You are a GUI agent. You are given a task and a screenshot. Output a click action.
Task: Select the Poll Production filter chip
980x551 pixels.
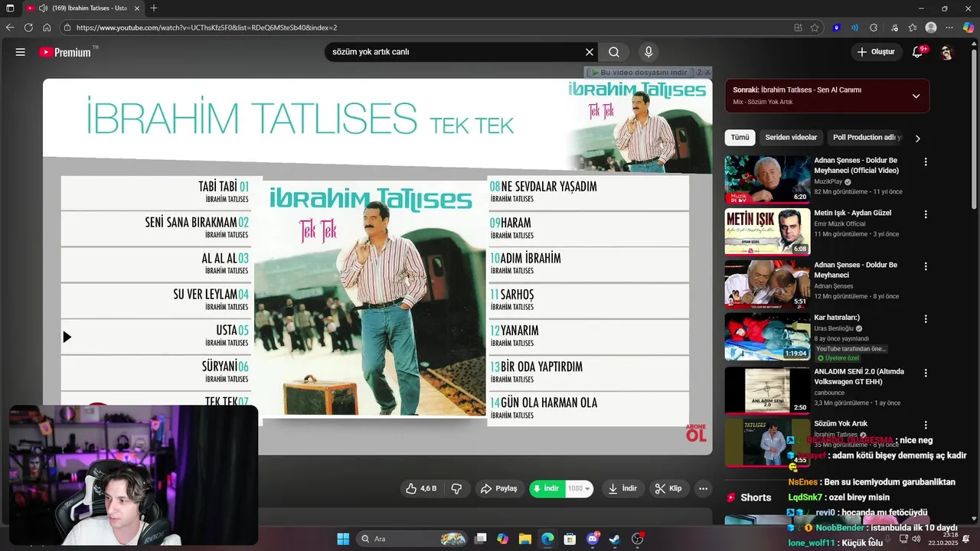(x=867, y=138)
